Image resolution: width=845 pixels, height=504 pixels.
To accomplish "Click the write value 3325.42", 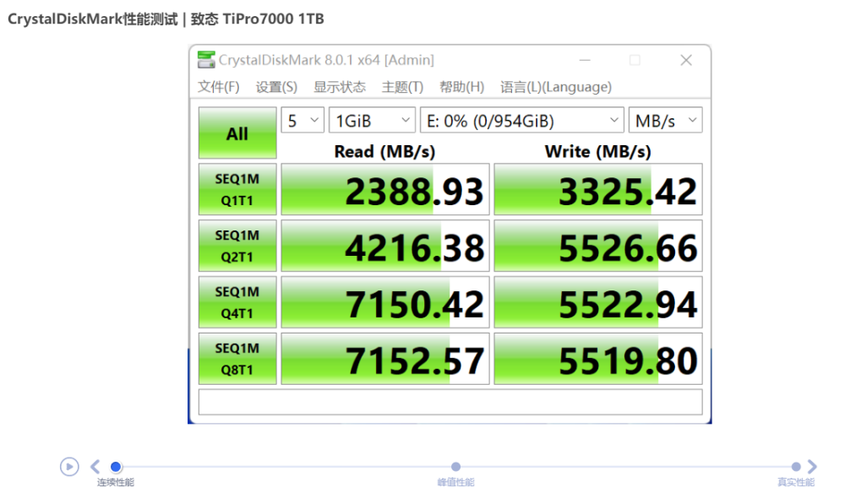I will [598, 190].
